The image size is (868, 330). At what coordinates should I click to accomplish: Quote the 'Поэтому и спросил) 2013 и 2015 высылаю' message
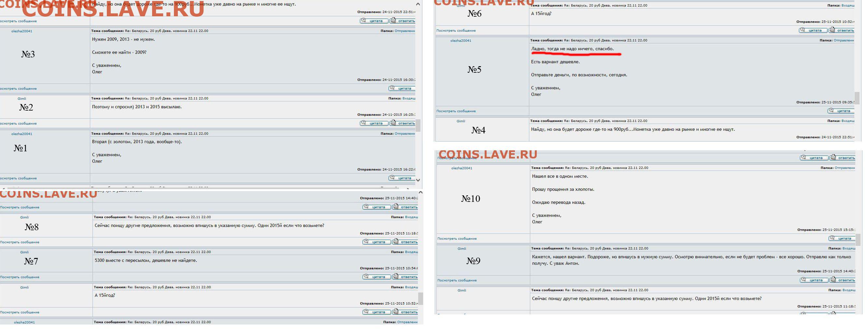pyautogui.click(x=374, y=124)
